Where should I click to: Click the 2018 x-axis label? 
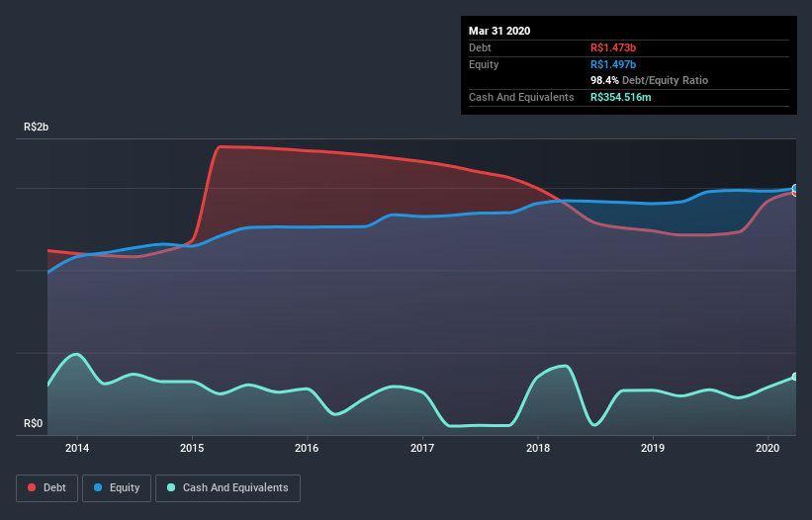point(538,448)
